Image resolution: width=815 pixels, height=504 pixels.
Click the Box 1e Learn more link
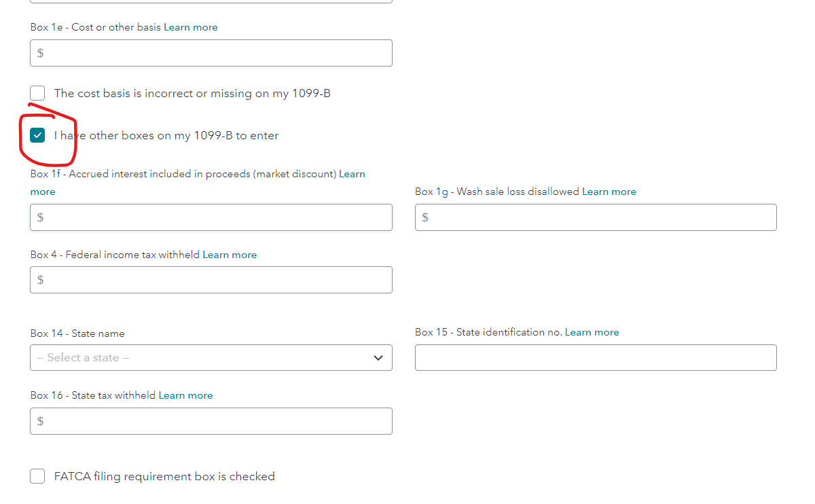point(191,27)
